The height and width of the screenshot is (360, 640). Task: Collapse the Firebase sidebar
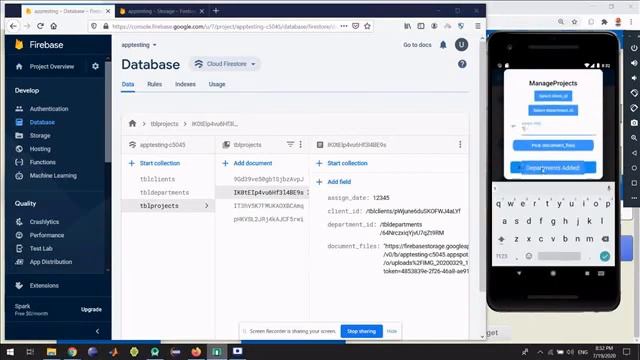point(97,331)
